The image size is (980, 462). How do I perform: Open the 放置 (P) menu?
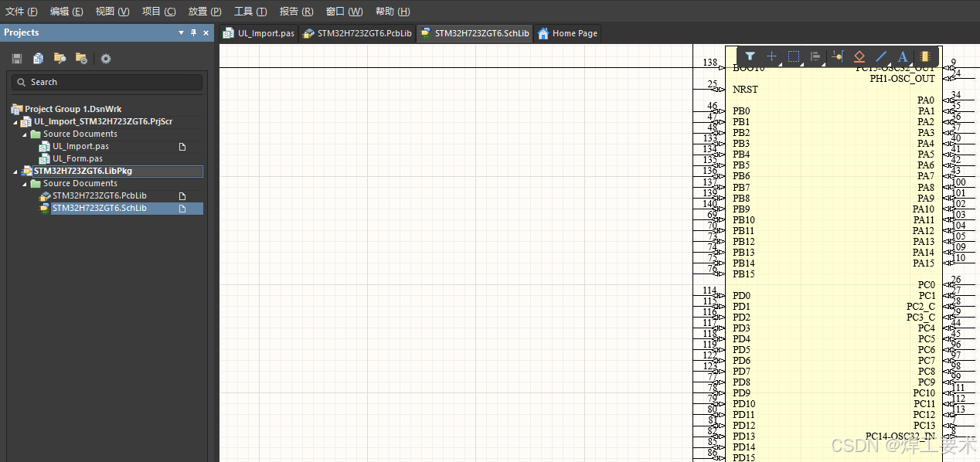[205, 12]
